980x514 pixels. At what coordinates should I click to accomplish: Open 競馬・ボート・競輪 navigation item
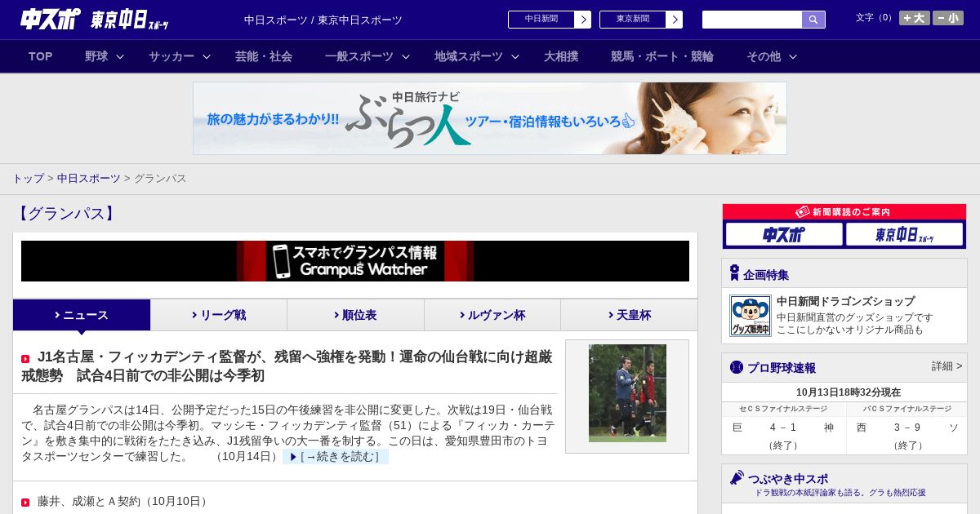point(662,56)
